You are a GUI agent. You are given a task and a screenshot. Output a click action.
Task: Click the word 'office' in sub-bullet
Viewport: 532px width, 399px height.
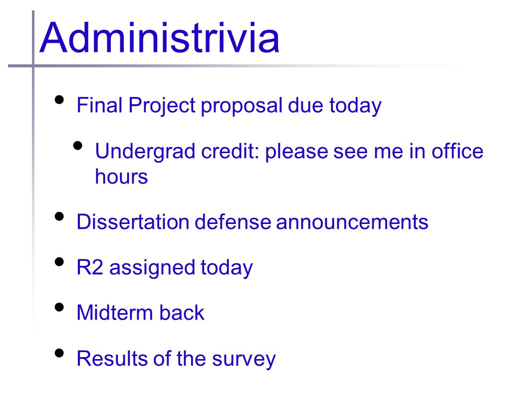[x=457, y=151]
